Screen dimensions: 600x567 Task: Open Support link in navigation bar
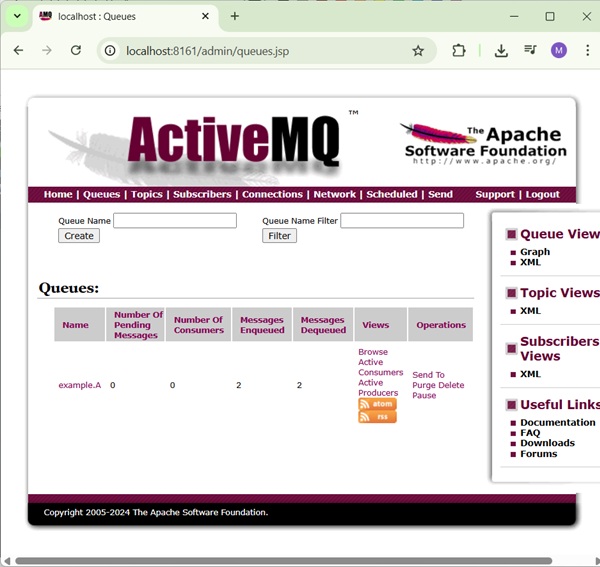point(495,194)
